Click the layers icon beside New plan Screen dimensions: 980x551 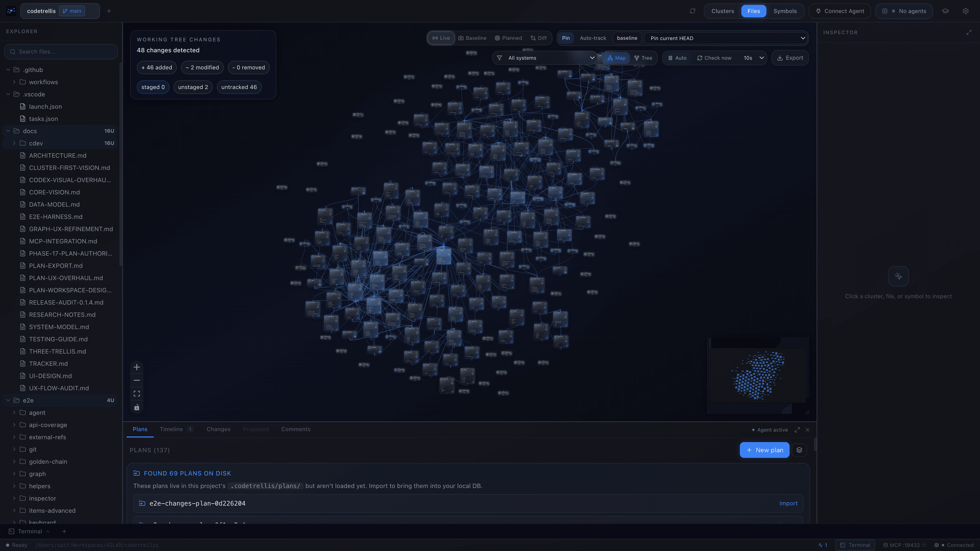click(x=799, y=450)
